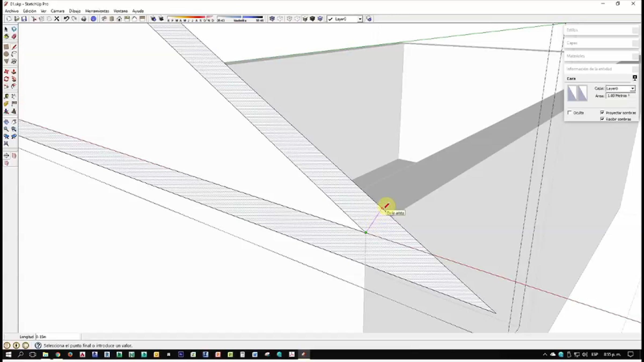
Task: Open the Cámara menu
Action: click(x=57, y=11)
